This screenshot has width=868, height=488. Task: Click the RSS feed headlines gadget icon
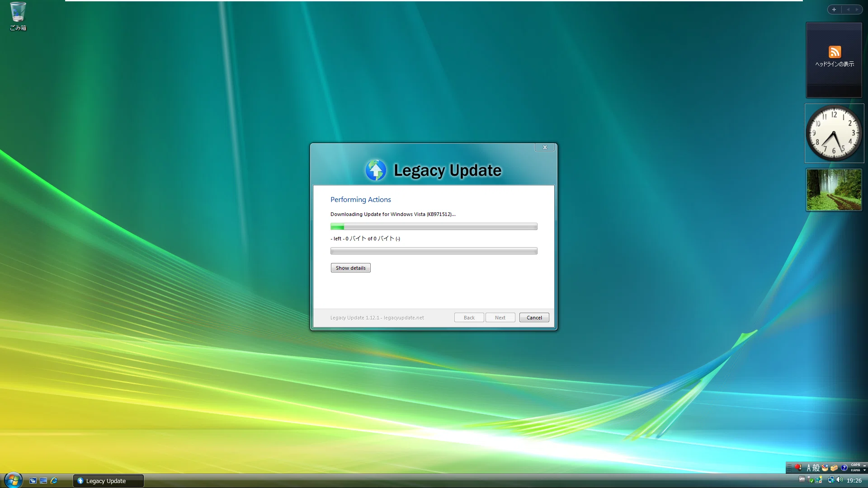[x=835, y=52]
